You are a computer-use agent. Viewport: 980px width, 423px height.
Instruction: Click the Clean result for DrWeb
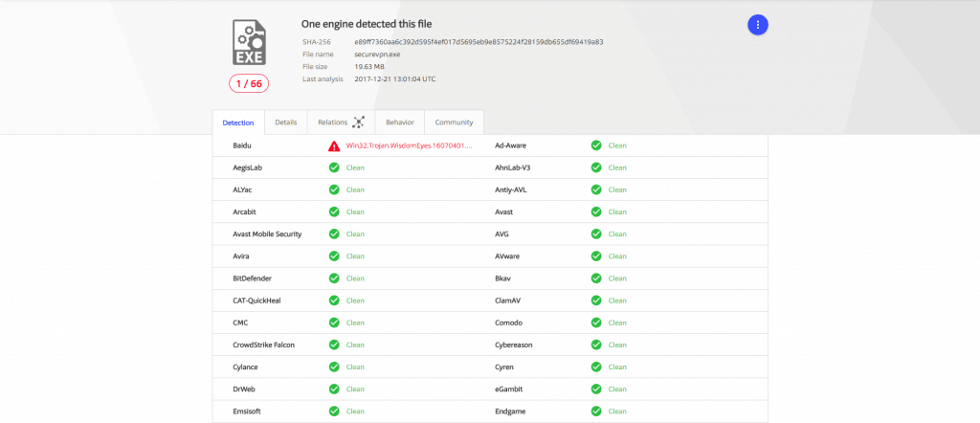(355, 389)
